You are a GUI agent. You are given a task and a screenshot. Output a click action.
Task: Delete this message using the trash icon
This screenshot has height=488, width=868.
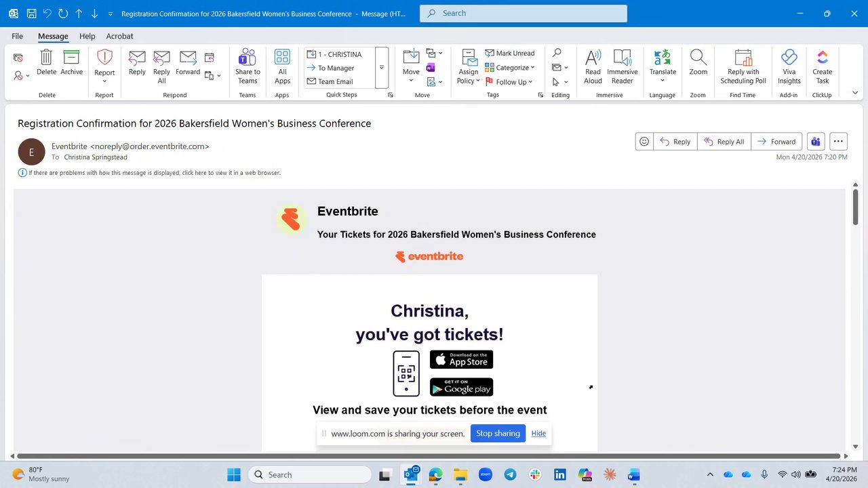click(x=46, y=63)
